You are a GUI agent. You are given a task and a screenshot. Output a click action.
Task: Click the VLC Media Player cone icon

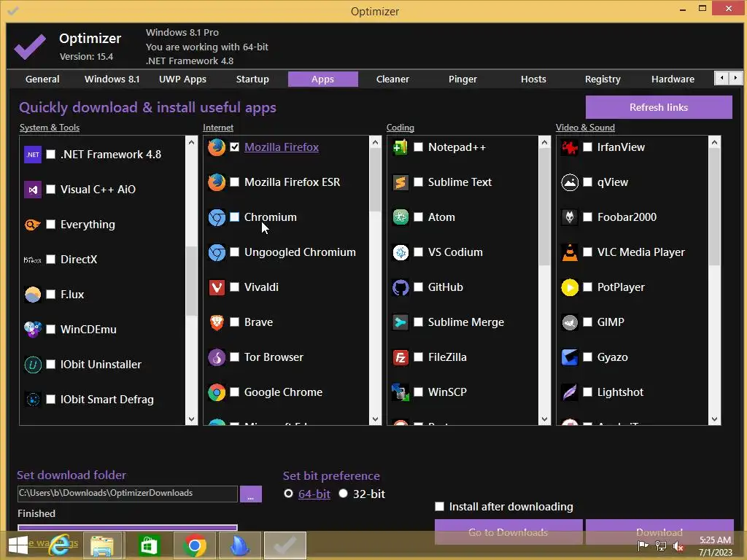(x=570, y=252)
